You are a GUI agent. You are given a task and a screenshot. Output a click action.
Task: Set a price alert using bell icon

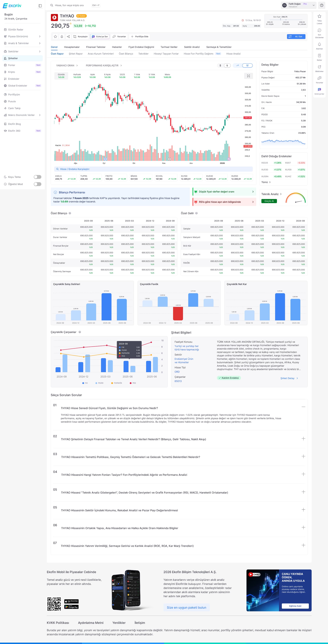(x=62, y=36)
